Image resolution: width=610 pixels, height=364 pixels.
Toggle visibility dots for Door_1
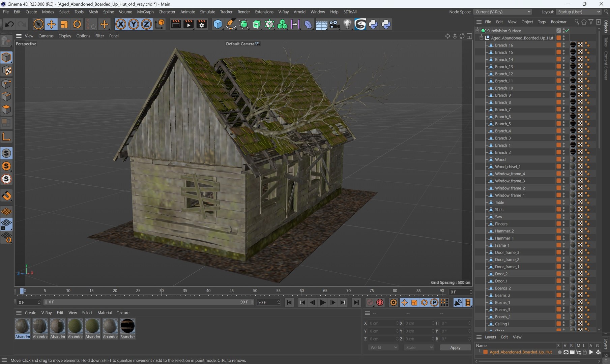564,281
